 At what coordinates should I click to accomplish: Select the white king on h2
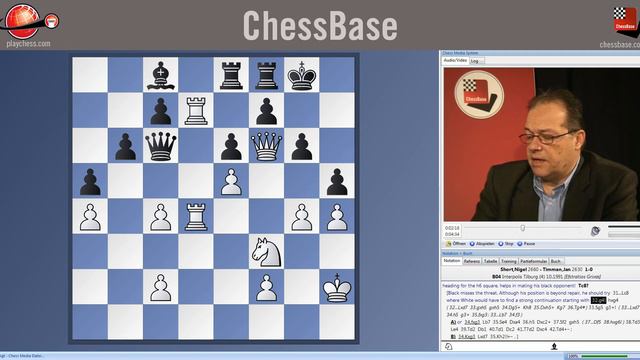tap(337, 287)
